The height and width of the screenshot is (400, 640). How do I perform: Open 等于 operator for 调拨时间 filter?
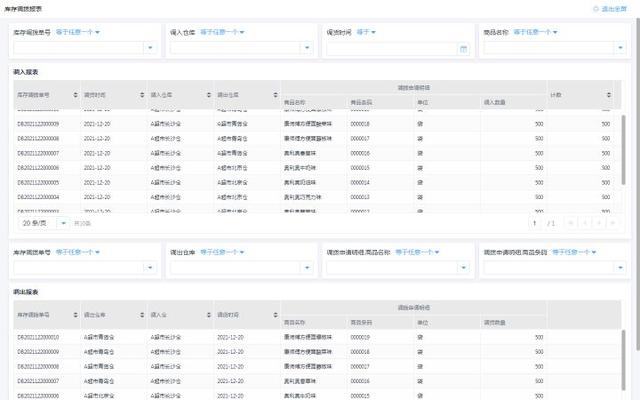click(366, 32)
